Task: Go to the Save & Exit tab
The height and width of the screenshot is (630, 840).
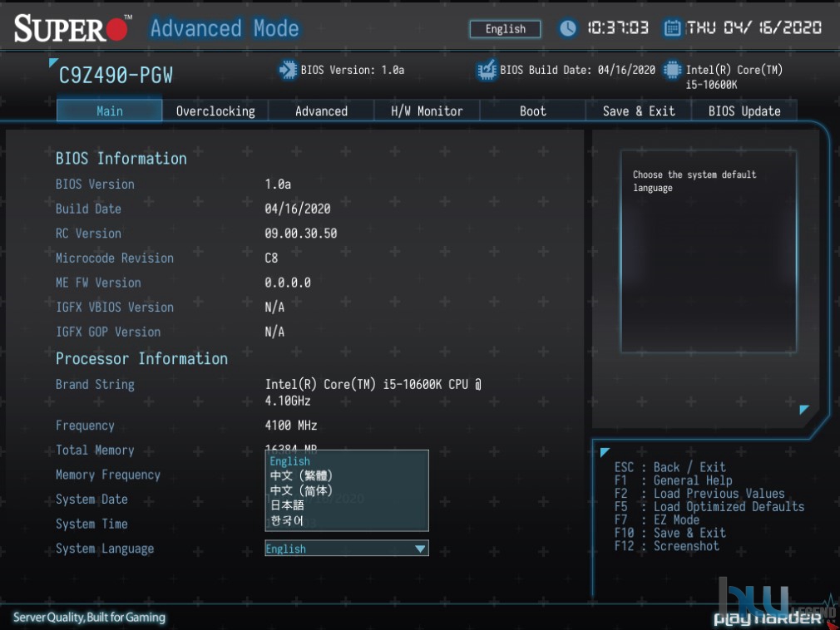Action: [x=639, y=111]
